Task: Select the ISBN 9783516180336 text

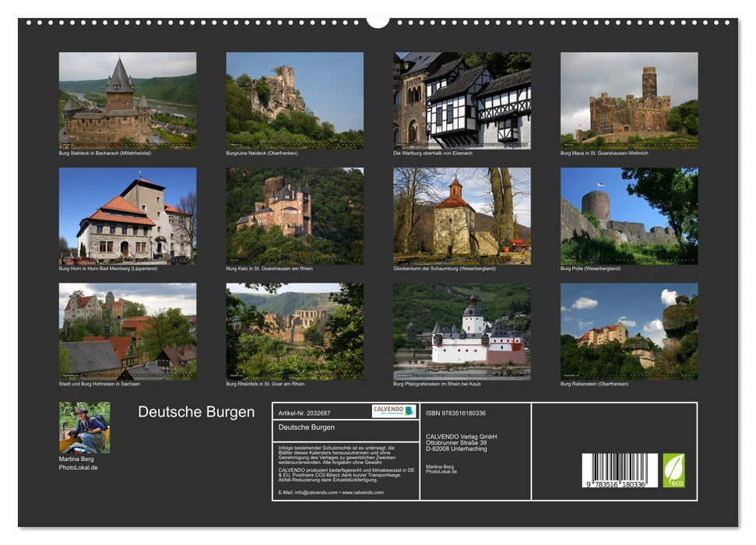Action: coord(455,413)
